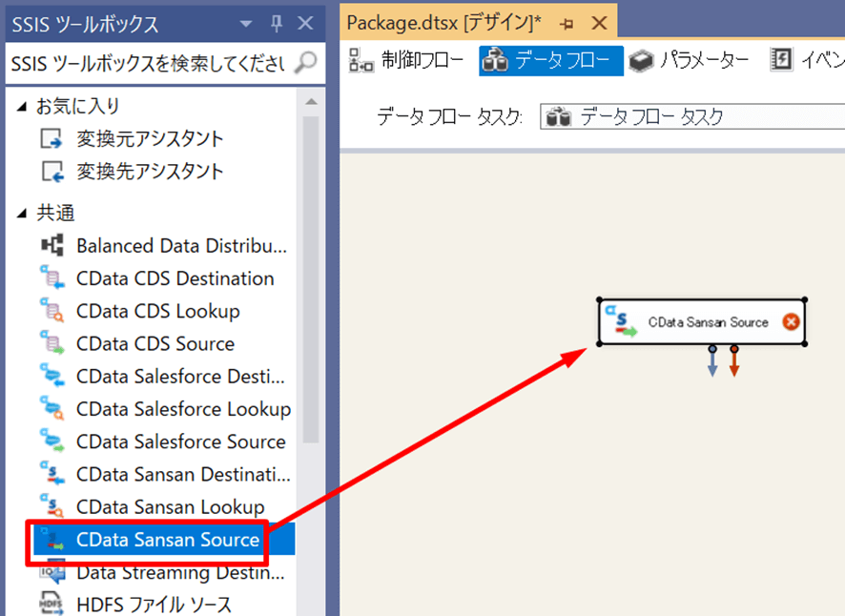Collapse the 共通 group

[22, 214]
